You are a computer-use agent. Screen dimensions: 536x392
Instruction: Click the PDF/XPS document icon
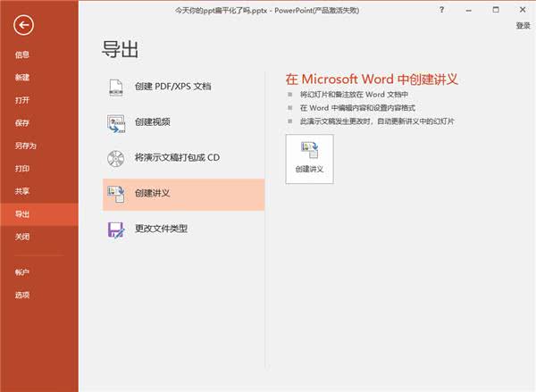click(x=116, y=87)
